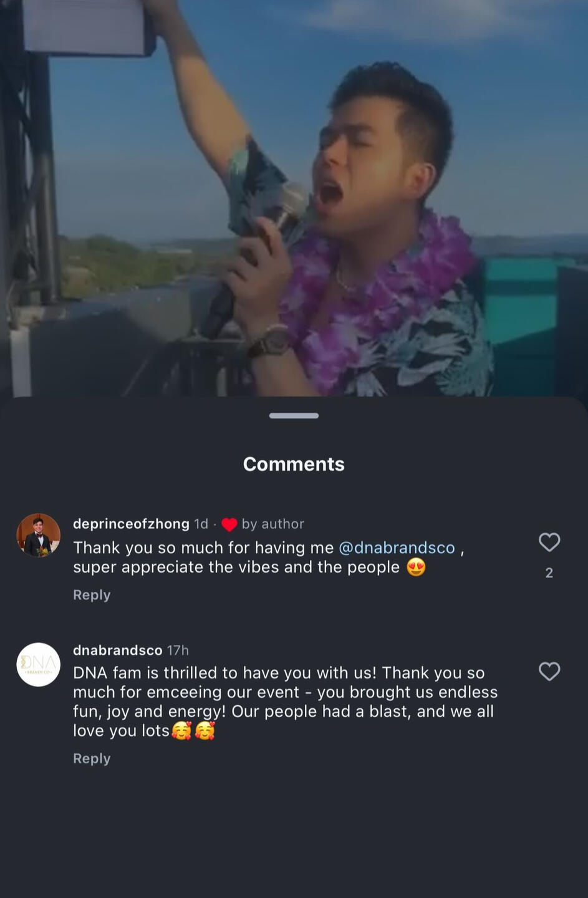Tap the "by author" label

[x=273, y=524]
